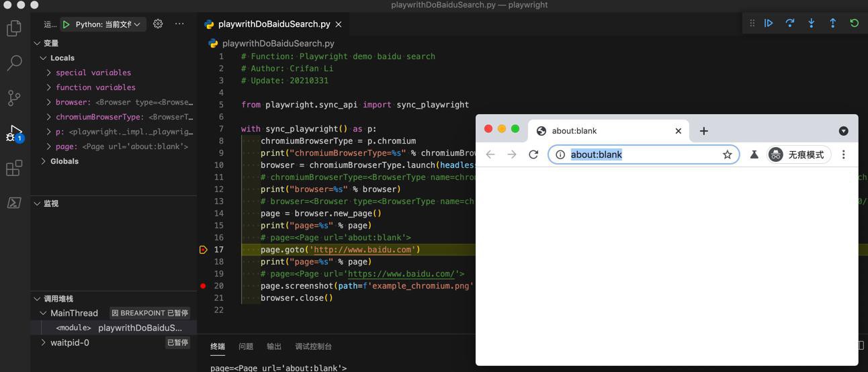Go back in Chromium browser window
868x372 pixels.
click(490, 154)
